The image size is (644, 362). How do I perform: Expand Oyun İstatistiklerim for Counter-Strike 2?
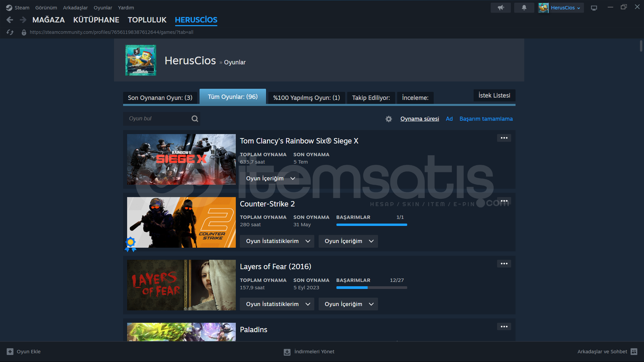[x=277, y=241]
